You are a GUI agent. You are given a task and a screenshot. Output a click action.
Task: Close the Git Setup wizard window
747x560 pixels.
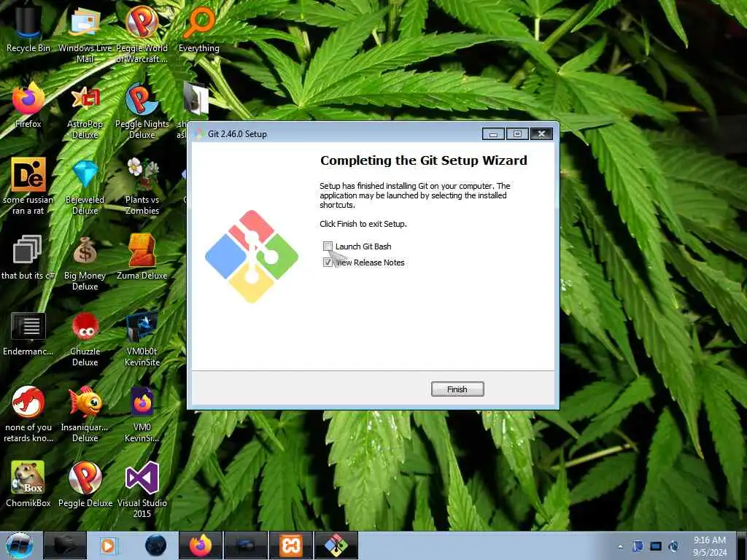[542, 134]
